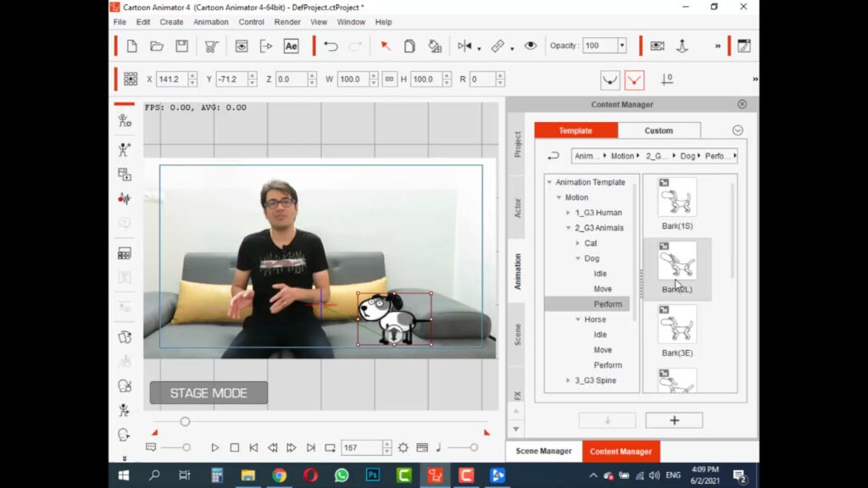The image size is (868, 488).
Task: Expand the 1_G3 Human folder
Action: point(568,213)
